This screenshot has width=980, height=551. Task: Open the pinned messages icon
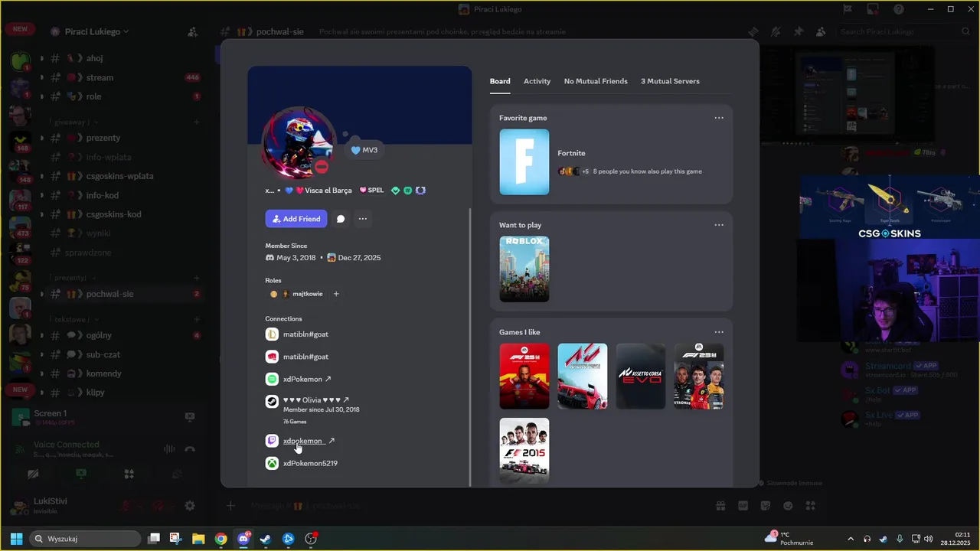tap(799, 32)
